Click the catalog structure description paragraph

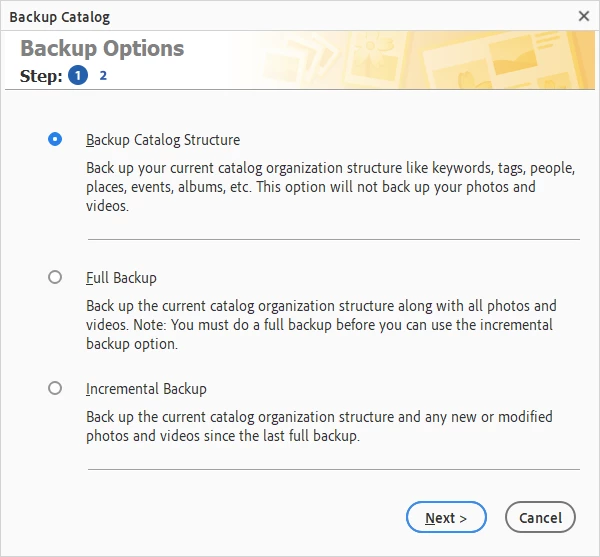coord(330,187)
